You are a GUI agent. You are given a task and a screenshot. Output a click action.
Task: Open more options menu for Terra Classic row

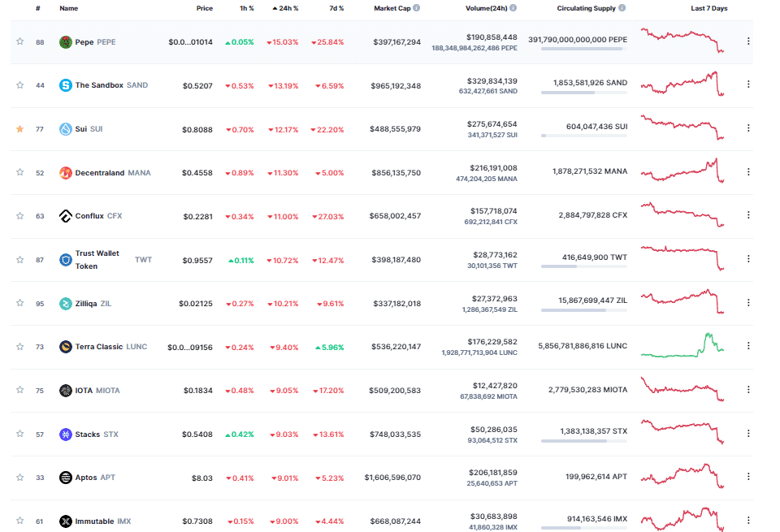[748, 346]
